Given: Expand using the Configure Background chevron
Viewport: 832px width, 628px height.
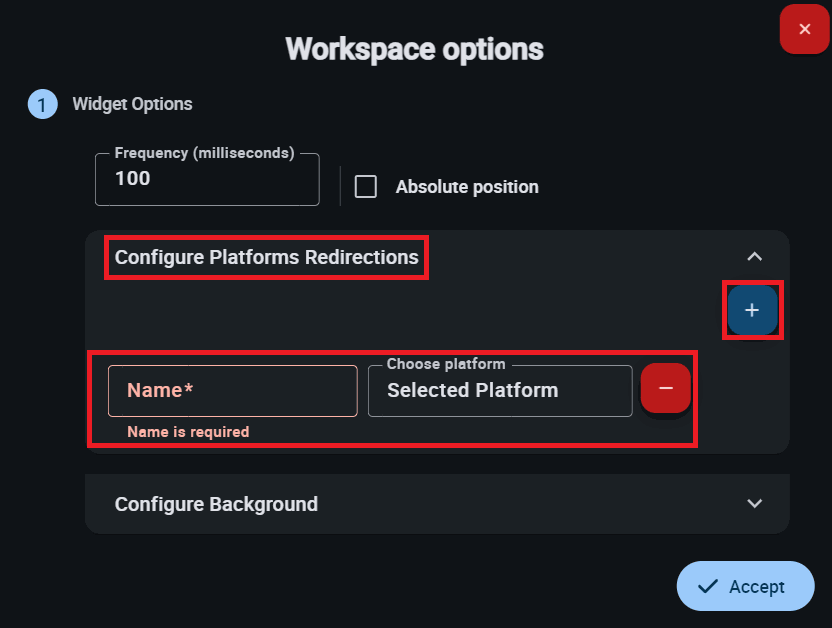Looking at the screenshot, I should pos(755,504).
